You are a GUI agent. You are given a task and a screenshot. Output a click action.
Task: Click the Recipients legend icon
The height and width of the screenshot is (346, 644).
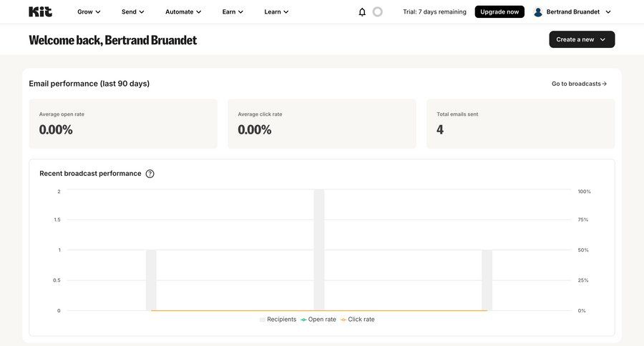click(x=263, y=320)
